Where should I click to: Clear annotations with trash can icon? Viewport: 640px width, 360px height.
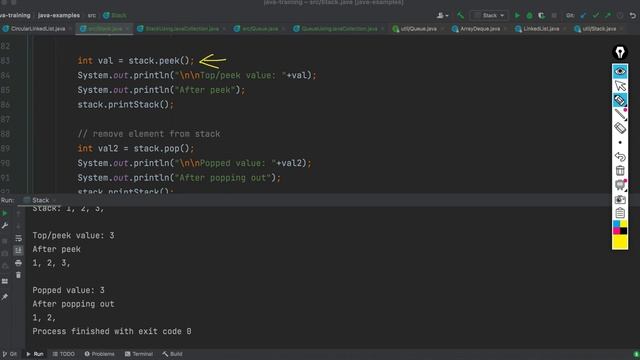(x=620, y=171)
